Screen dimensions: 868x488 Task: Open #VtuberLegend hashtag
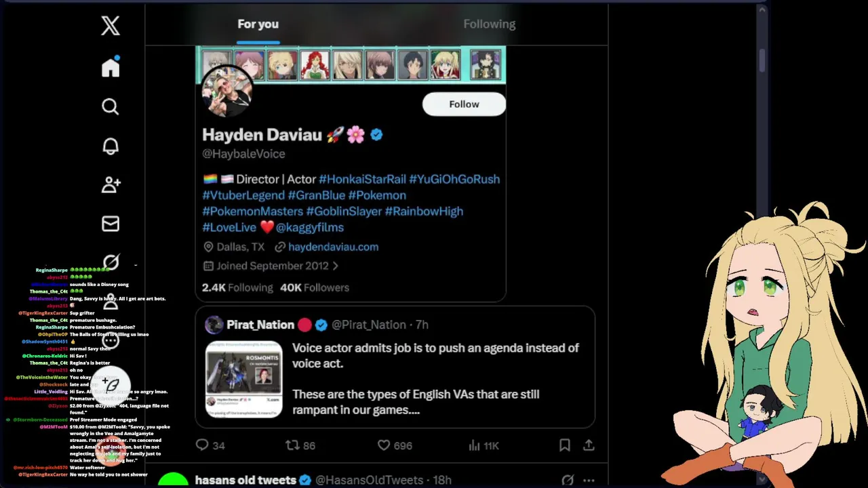click(x=243, y=195)
